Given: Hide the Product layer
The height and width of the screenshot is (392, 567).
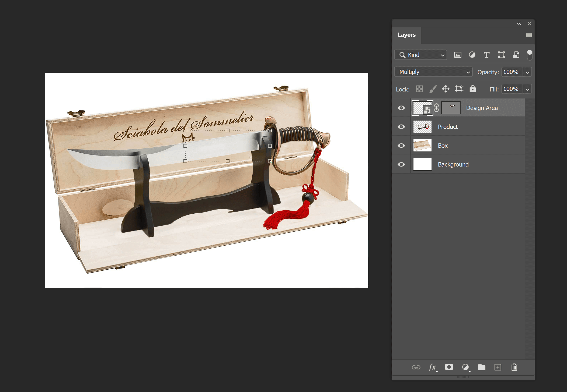Looking at the screenshot, I should [401, 127].
